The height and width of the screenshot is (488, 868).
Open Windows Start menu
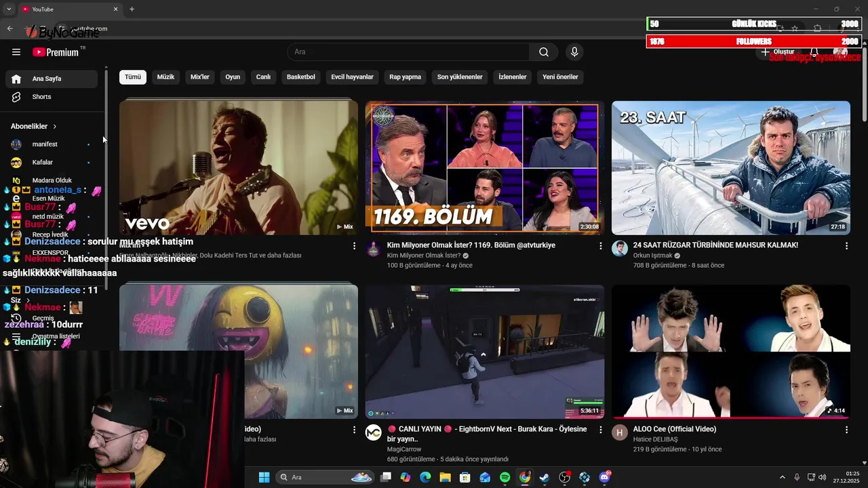(x=264, y=477)
